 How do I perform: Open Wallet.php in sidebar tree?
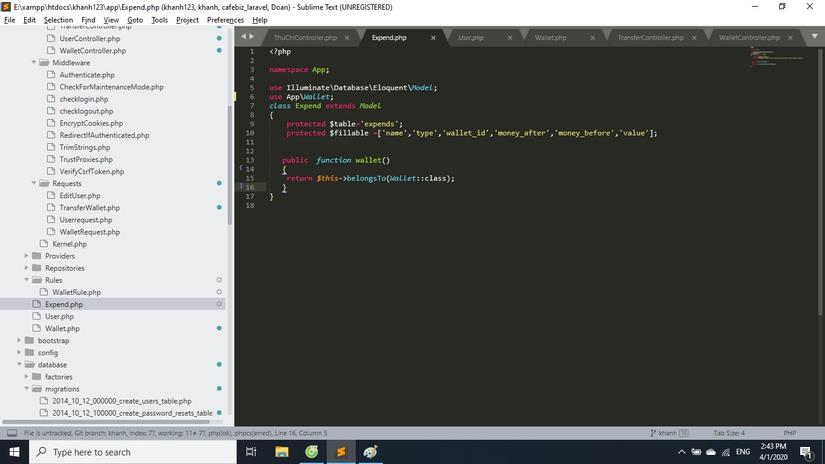[62, 329]
